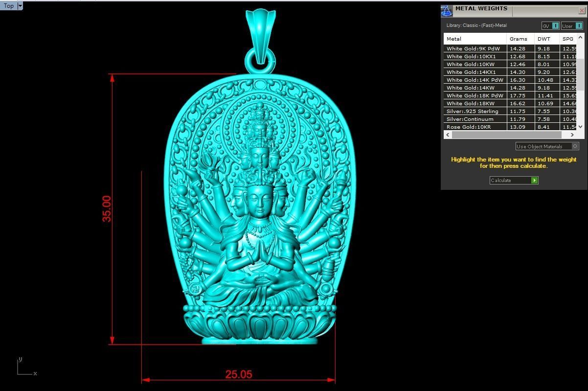Click the horizontal scroll left arrow
The height and width of the screenshot is (391, 588).
(x=448, y=135)
